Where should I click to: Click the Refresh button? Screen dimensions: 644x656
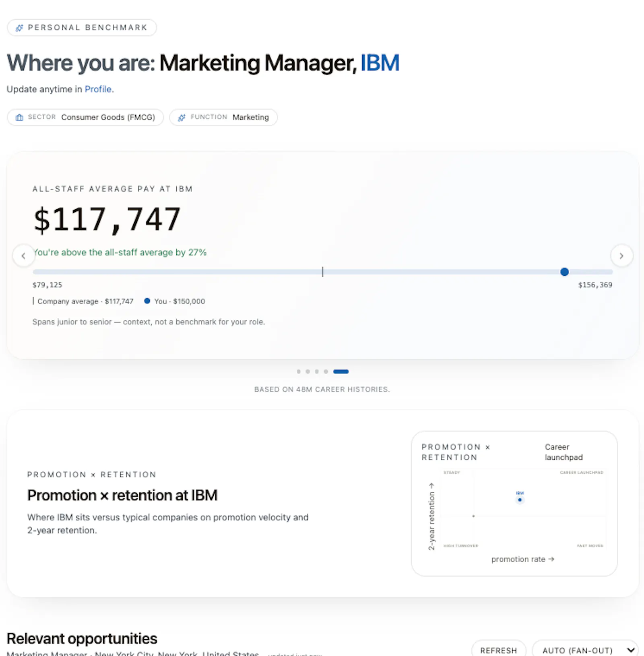point(499,650)
